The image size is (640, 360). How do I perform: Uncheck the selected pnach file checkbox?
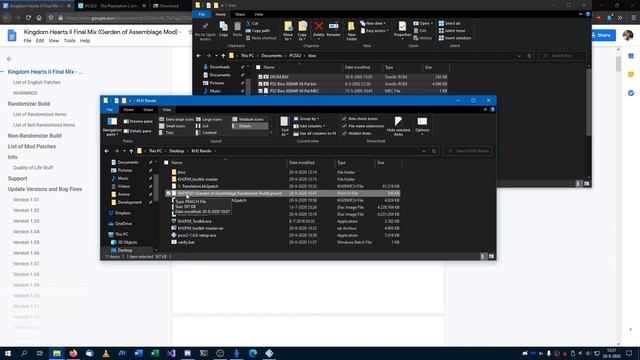[168, 193]
